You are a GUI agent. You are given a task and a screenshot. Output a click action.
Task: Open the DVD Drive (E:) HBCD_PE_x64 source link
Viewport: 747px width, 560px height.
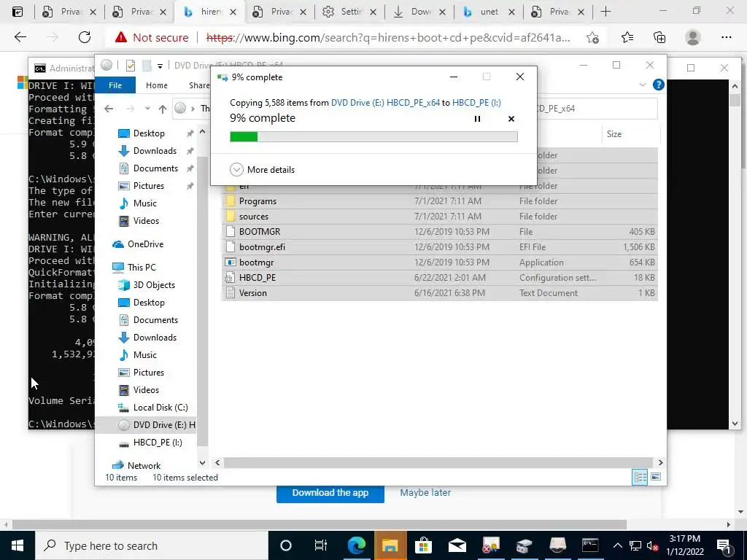[x=385, y=102]
